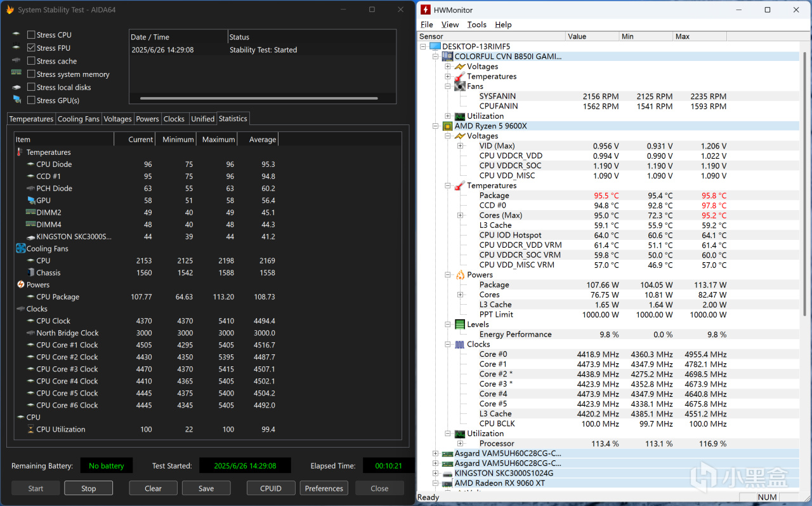
Task: Click the Preferences button
Action: [x=324, y=488]
